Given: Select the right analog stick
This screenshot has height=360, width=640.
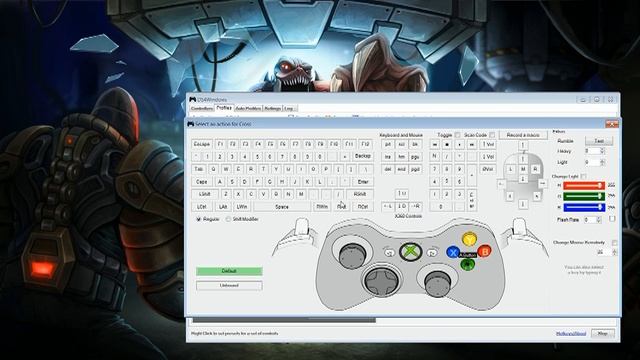Looking at the screenshot, I should coord(438,283).
